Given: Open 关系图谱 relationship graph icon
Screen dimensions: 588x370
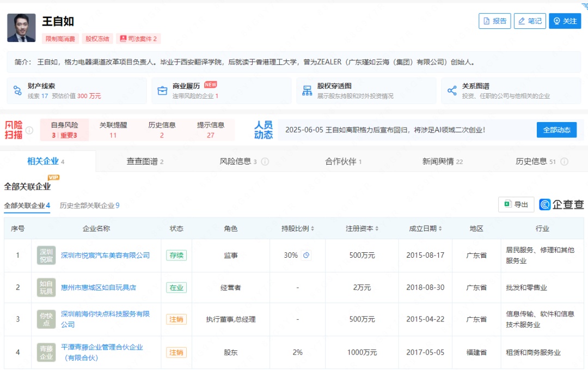Looking at the screenshot, I should 452,90.
